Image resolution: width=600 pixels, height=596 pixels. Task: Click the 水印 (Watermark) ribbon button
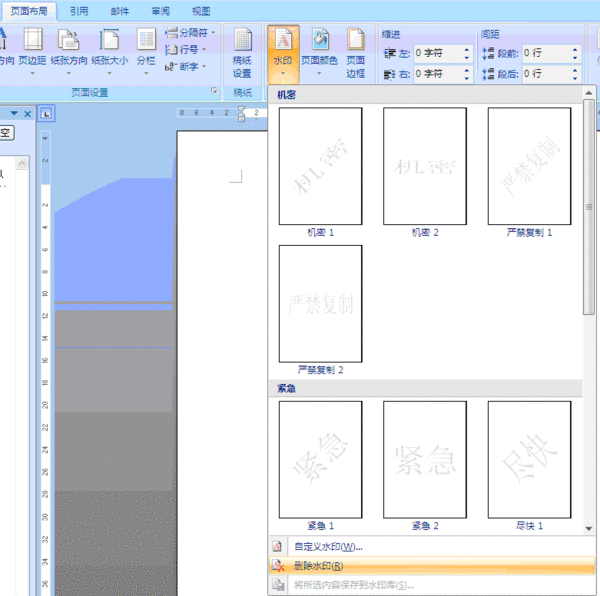[x=284, y=52]
